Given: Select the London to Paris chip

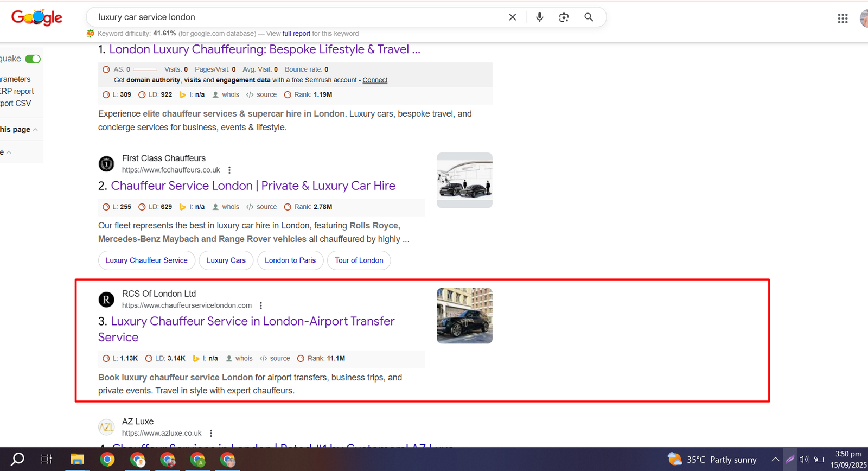Looking at the screenshot, I should [x=290, y=260].
